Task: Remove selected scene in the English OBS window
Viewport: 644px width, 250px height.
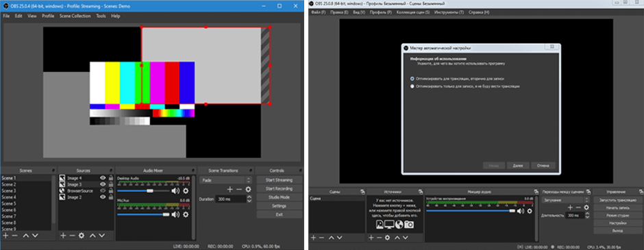Action: click(15, 236)
